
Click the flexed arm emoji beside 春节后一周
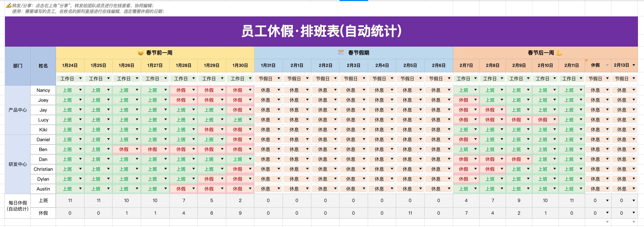coord(559,53)
